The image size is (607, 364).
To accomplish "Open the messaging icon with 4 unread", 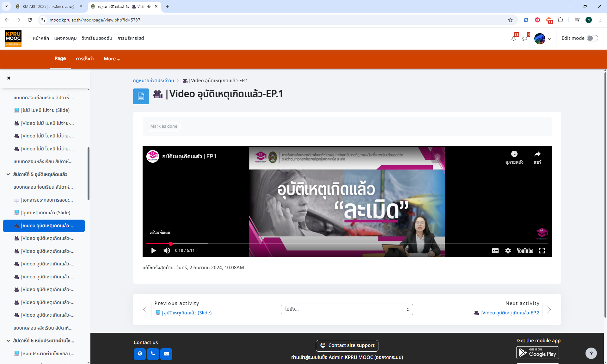I will 525,38.
